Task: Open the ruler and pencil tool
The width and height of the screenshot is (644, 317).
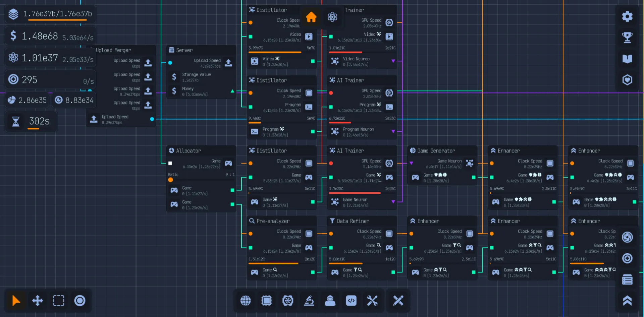Action: point(398,301)
